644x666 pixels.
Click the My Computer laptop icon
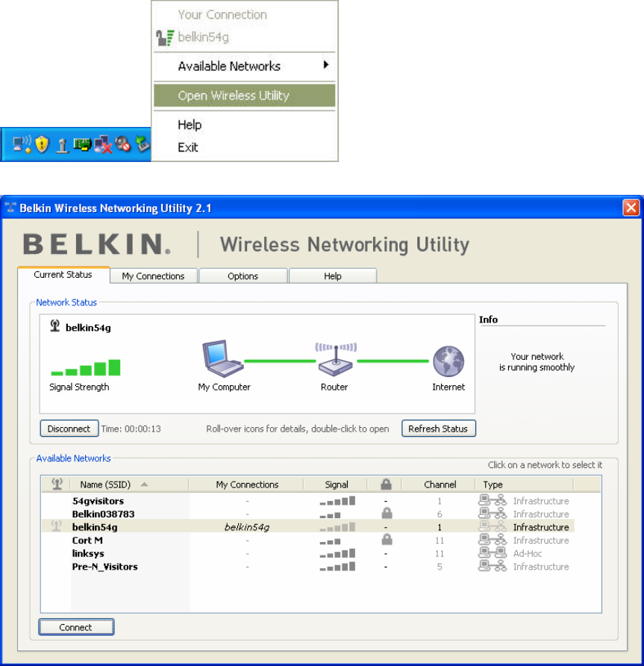pos(222,358)
